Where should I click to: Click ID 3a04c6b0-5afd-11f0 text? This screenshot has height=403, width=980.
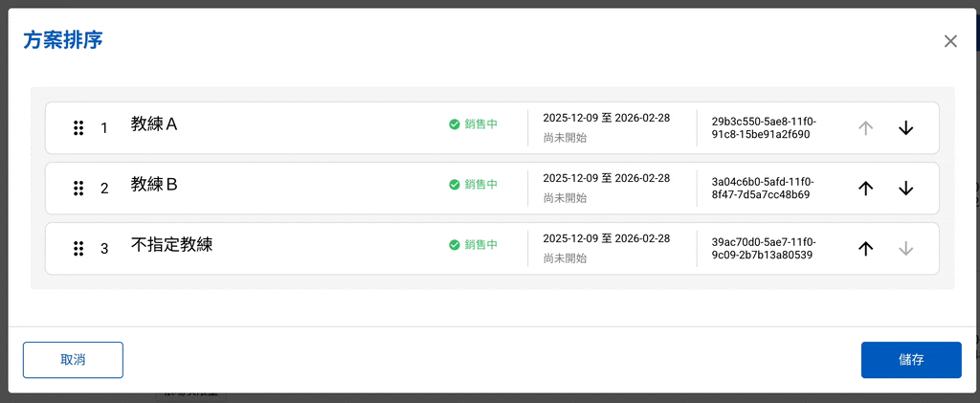coord(763,181)
